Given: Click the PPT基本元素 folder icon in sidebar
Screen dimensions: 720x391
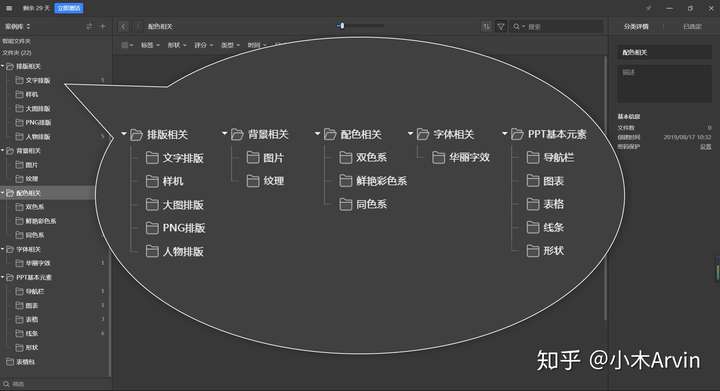Looking at the screenshot, I should [10, 277].
